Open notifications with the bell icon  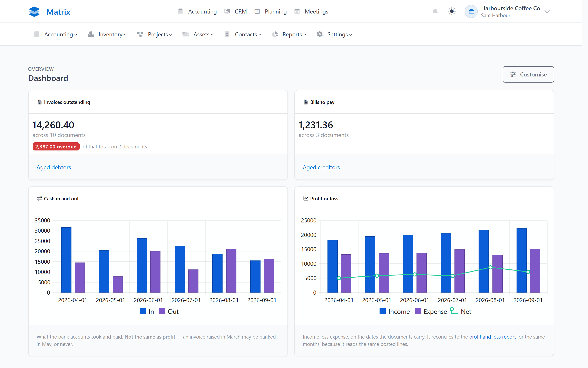pos(435,11)
